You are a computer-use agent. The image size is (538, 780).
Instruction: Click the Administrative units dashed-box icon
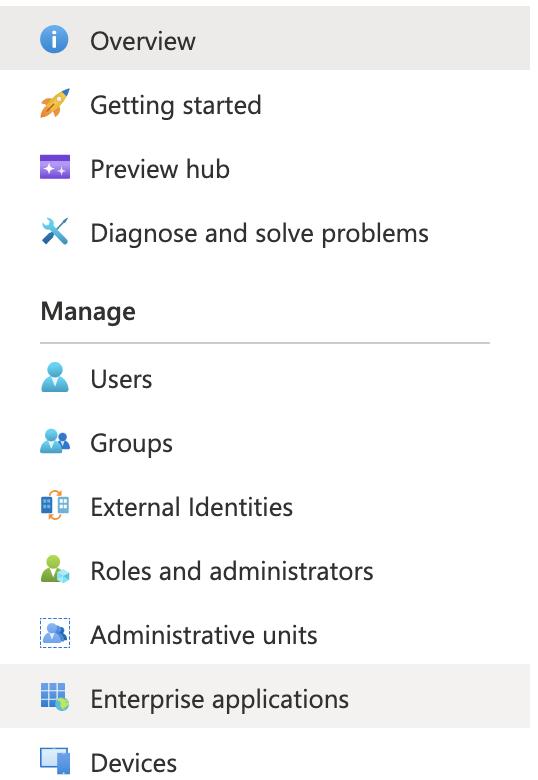[x=55, y=633]
